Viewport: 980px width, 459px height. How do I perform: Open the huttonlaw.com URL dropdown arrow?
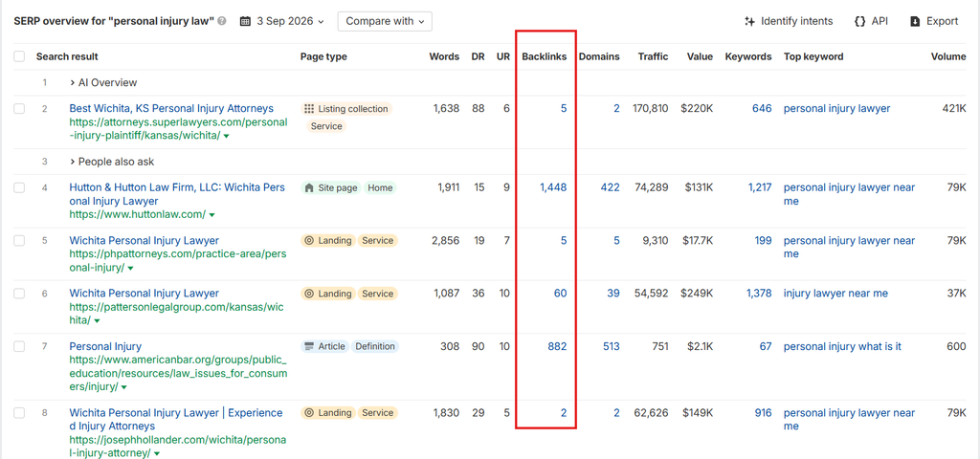point(212,215)
